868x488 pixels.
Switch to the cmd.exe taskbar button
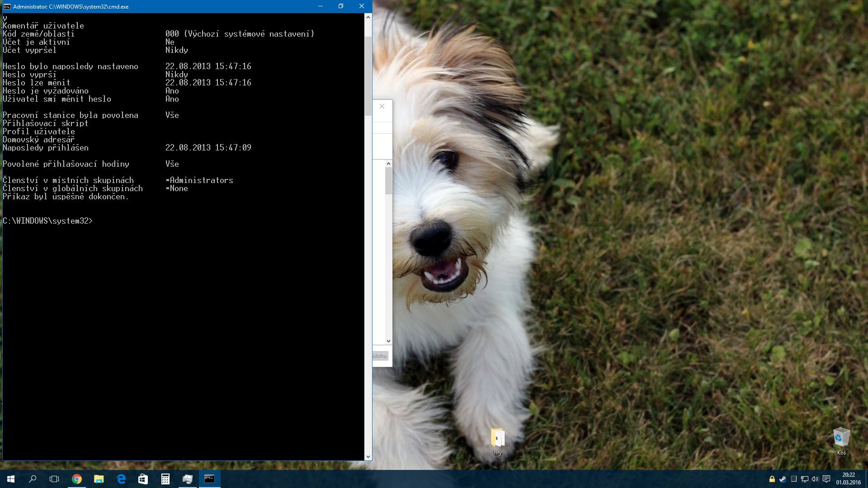coord(209,479)
